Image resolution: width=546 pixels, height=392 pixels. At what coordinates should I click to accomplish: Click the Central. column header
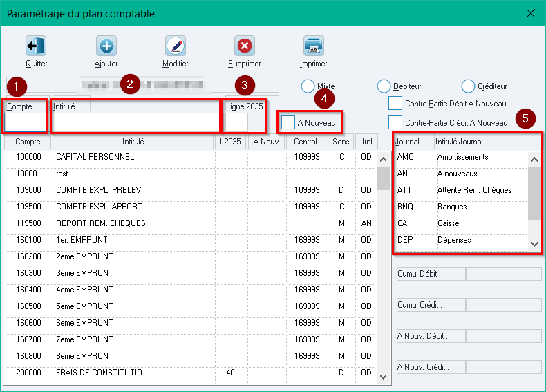(306, 142)
